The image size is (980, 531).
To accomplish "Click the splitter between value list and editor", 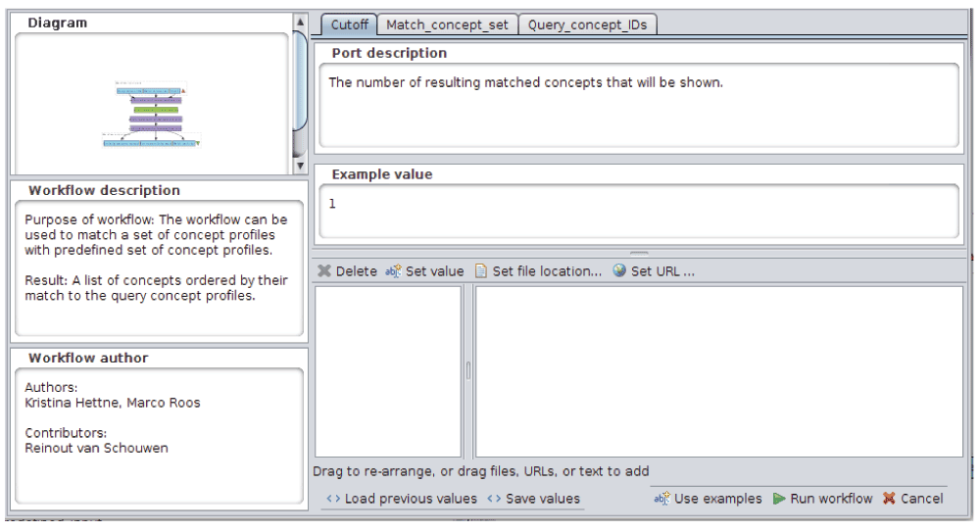I will tap(468, 370).
